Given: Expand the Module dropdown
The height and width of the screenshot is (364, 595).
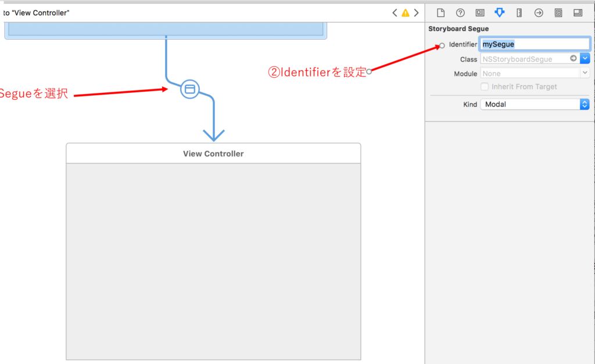Looking at the screenshot, I should click(x=585, y=74).
